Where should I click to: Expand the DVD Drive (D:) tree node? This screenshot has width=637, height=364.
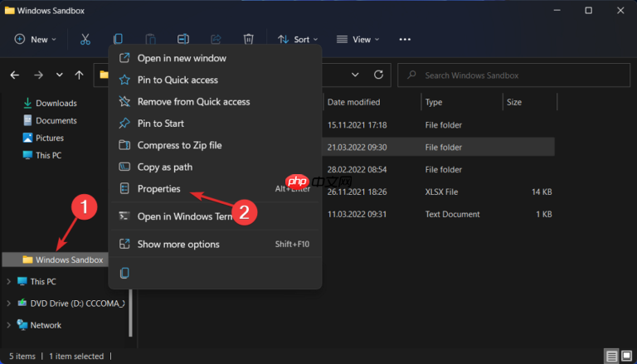click(9, 303)
